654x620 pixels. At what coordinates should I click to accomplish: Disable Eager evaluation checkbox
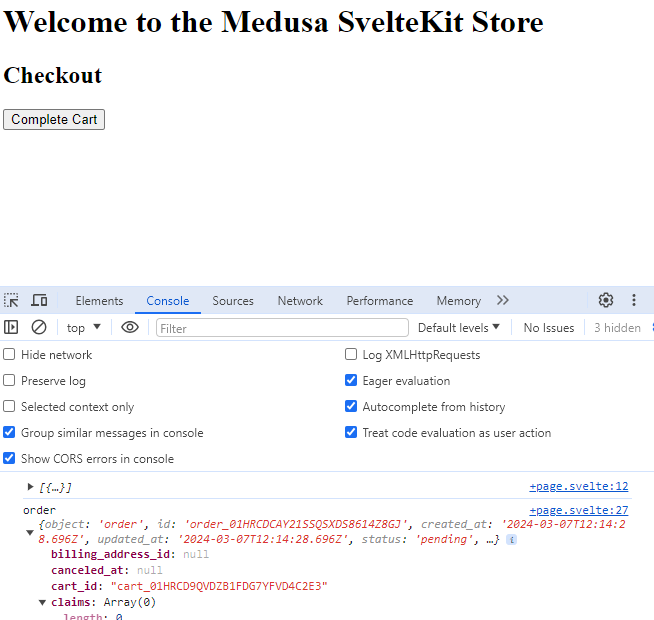351,381
